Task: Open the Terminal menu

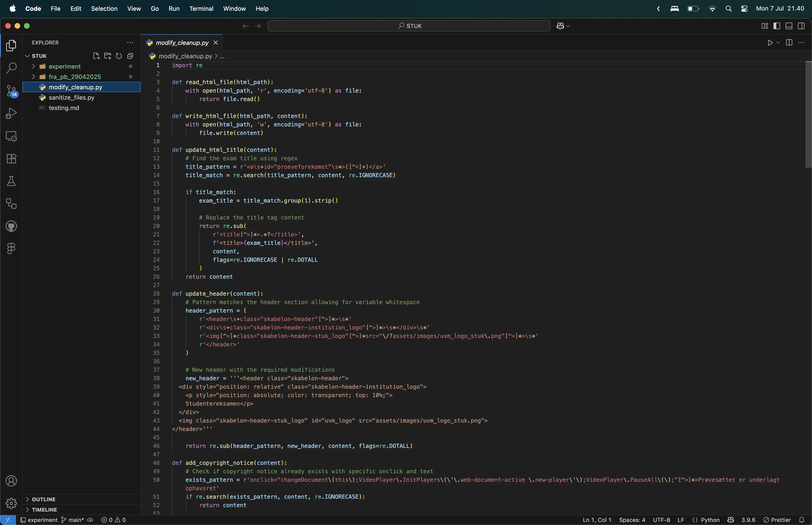Action: pyautogui.click(x=201, y=8)
